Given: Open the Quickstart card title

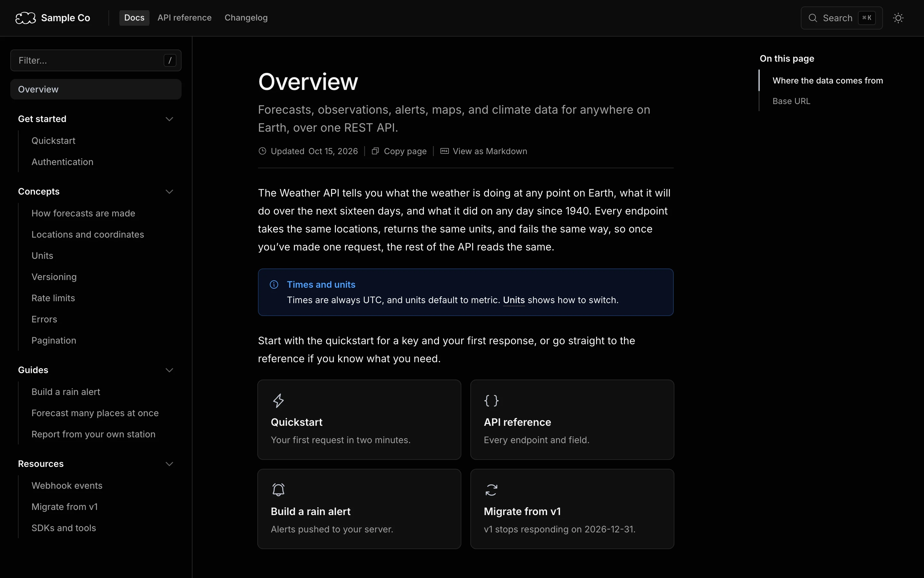Looking at the screenshot, I should click(296, 422).
